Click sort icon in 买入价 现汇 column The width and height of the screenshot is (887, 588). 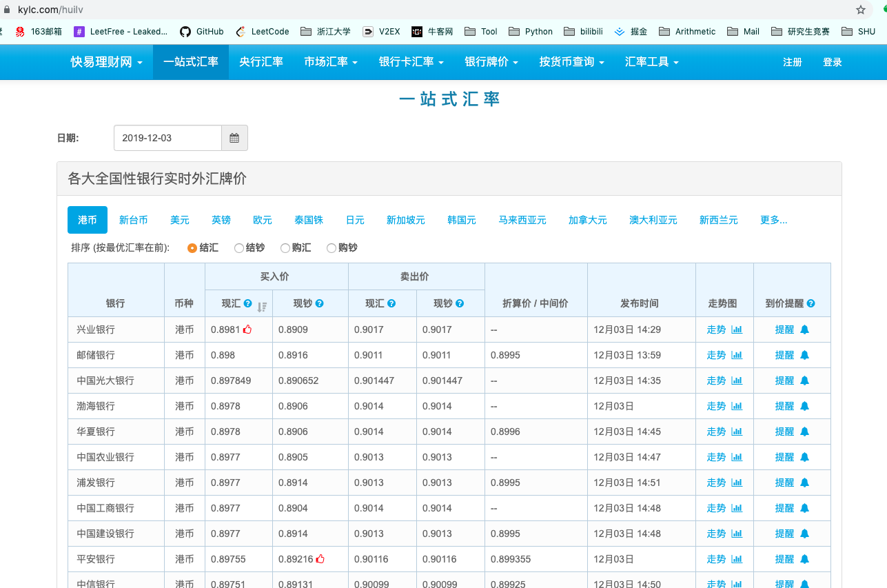[x=262, y=307]
